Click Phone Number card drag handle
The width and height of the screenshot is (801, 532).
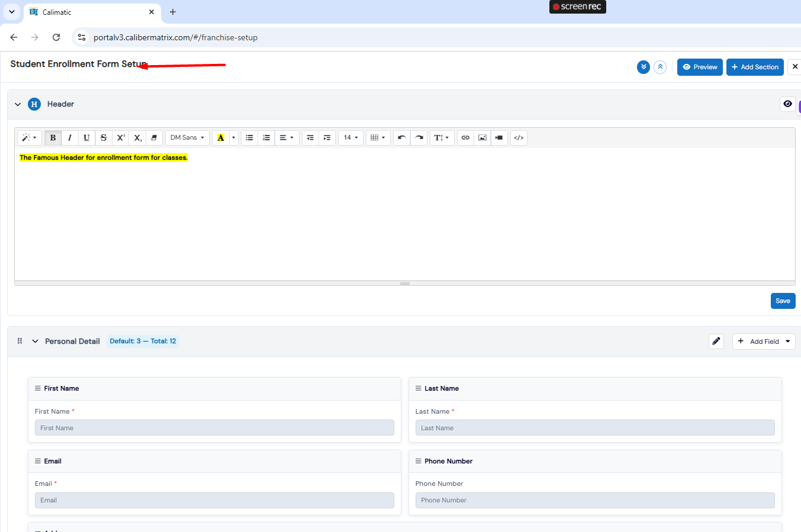[x=419, y=461]
